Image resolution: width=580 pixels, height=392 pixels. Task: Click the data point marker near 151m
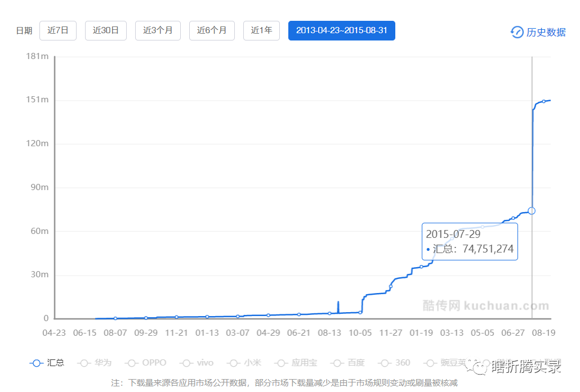(x=543, y=101)
